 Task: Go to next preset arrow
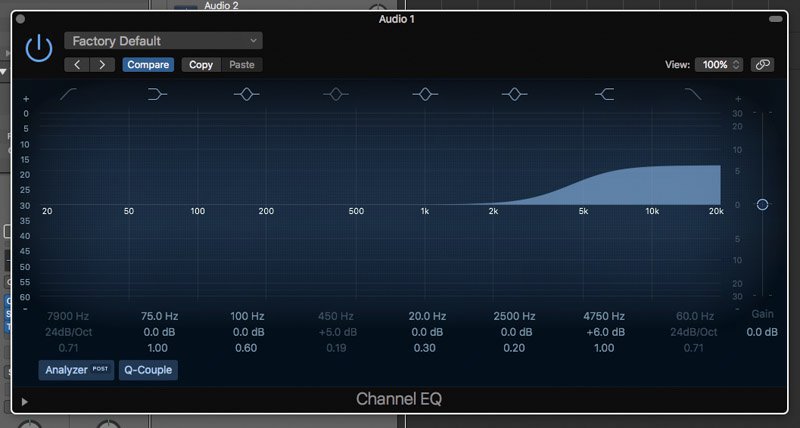pyautogui.click(x=102, y=65)
